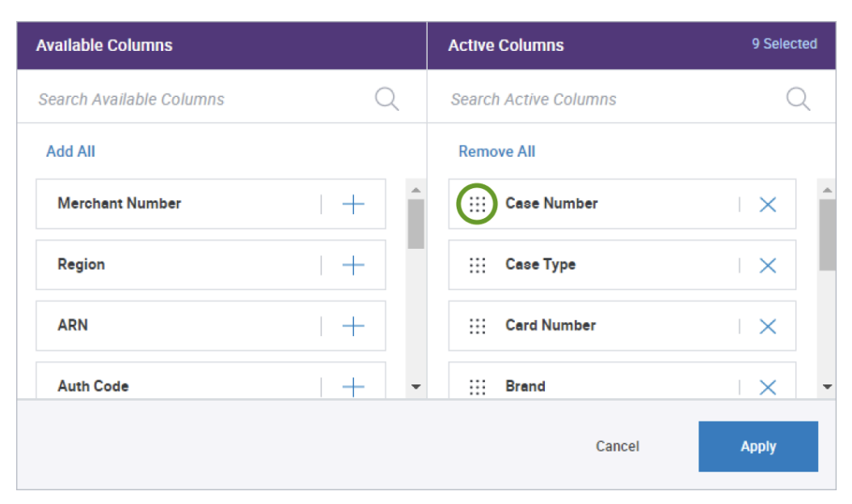The image size is (852, 504).
Task: Click search icon in Available Columns
Action: point(386,99)
